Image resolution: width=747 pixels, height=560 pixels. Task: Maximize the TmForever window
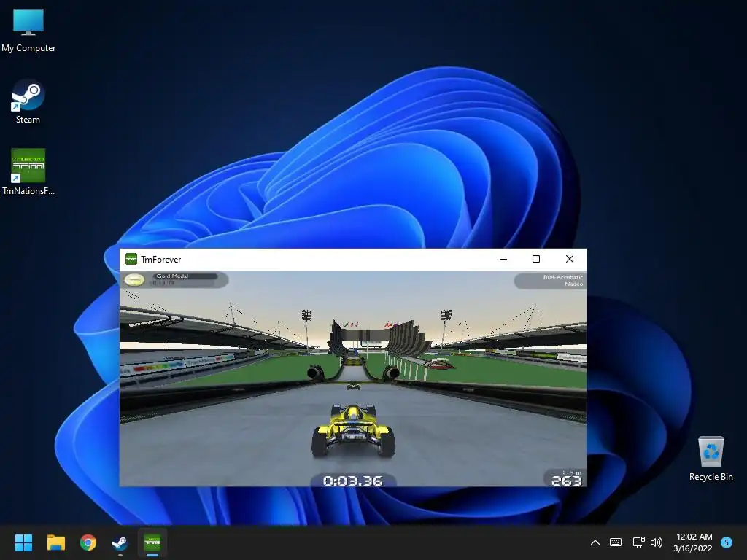[x=536, y=259]
